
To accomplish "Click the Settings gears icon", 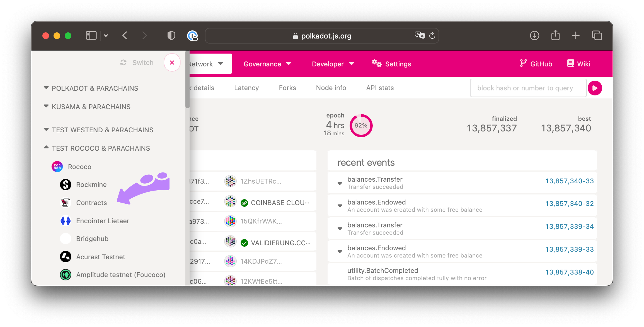I will [x=377, y=63].
